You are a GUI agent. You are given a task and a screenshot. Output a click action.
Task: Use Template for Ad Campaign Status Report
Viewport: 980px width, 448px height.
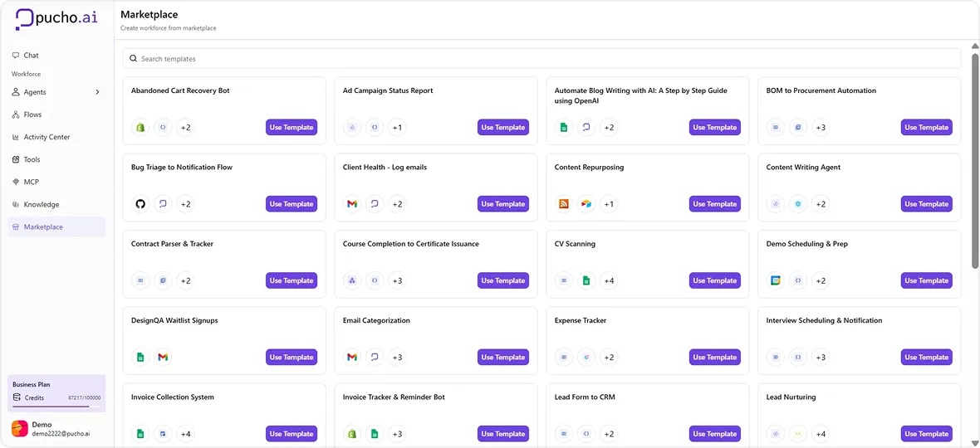click(x=503, y=127)
